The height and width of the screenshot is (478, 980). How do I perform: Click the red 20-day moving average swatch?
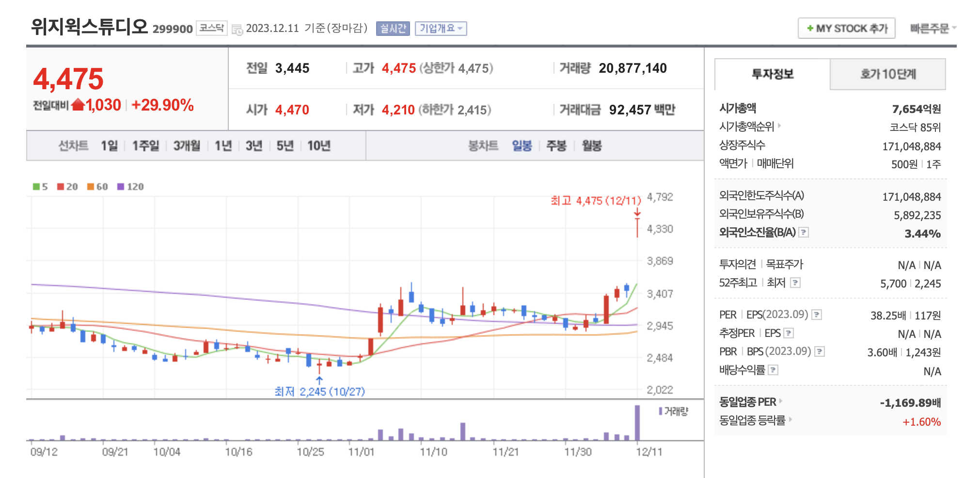61,187
